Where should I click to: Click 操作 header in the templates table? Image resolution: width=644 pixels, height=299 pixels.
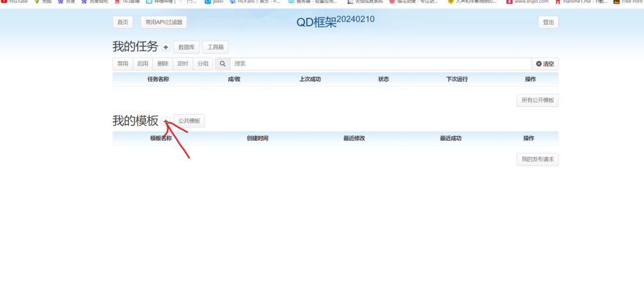[x=528, y=139]
